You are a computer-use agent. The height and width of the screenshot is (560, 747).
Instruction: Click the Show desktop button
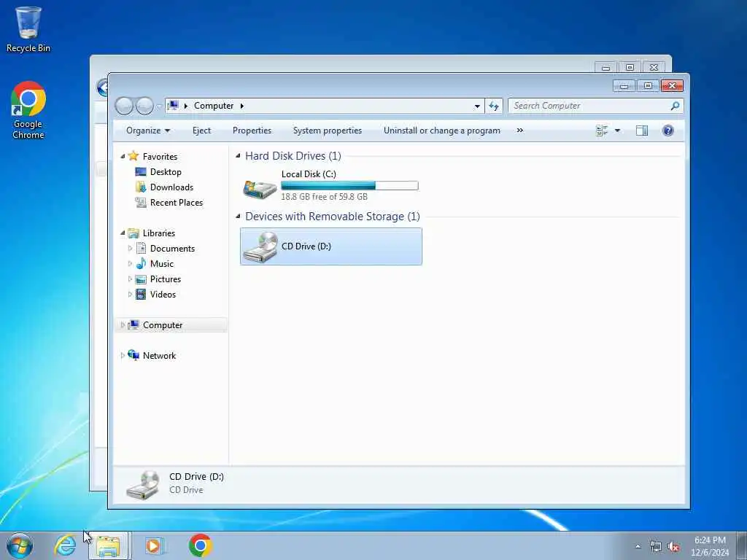(742, 545)
